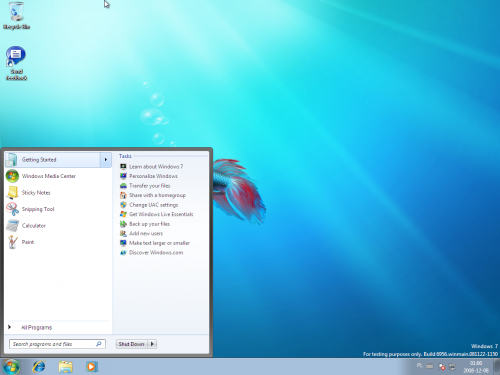Image resolution: width=500 pixels, height=375 pixels.
Task: Open the Recycle Bin desktop icon
Action: 16,16
